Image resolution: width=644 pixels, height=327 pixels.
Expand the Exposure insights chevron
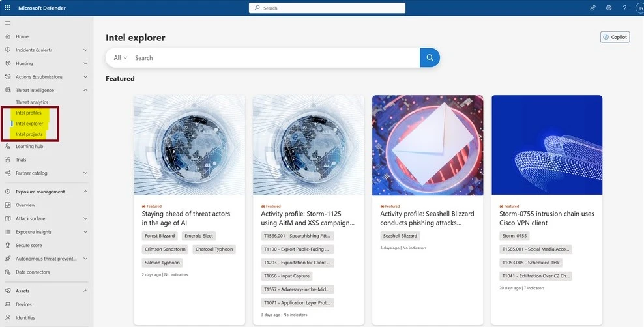pos(85,232)
